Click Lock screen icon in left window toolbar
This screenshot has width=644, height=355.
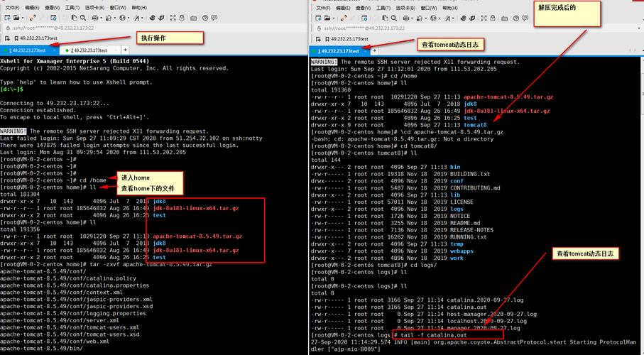[182, 18]
